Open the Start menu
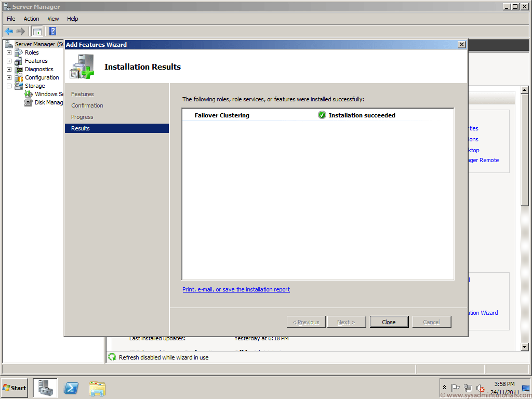 click(x=14, y=388)
